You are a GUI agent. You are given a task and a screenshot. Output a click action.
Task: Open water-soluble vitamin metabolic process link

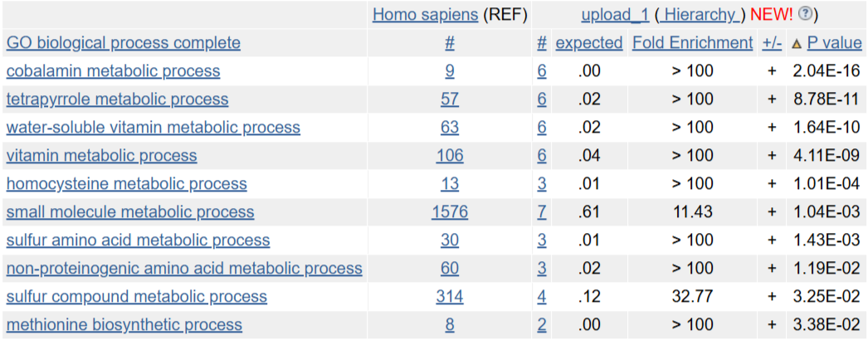click(x=153, y=127)
